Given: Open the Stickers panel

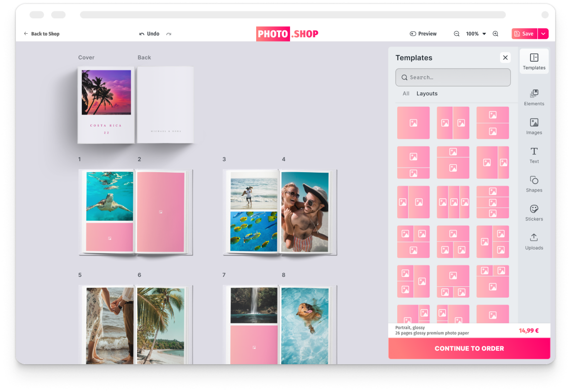Looking at the screenshot, I should (534, 212).
